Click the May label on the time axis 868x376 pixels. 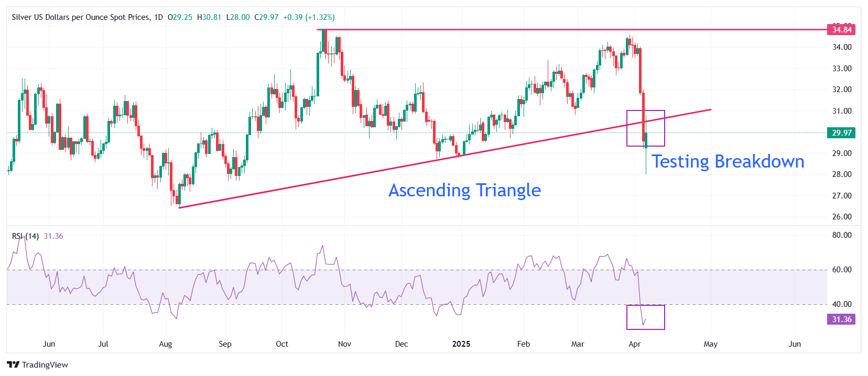pyautogui.click(x=710, y=344)
